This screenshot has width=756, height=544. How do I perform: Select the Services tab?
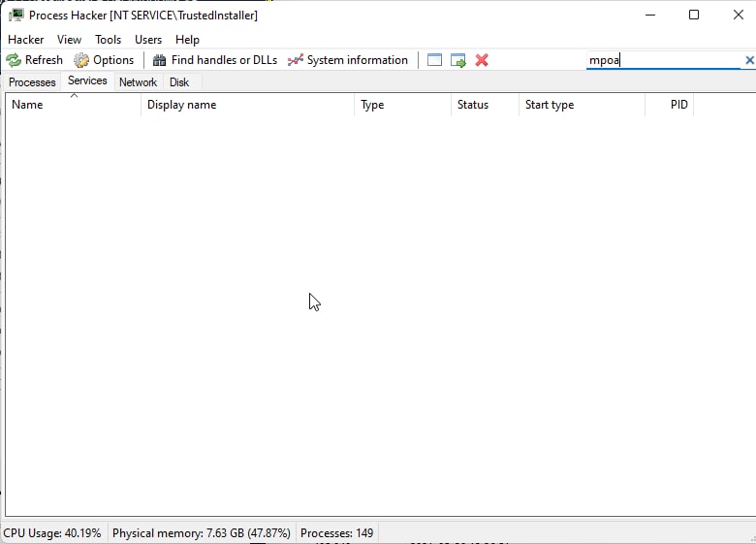pos(87,80)
